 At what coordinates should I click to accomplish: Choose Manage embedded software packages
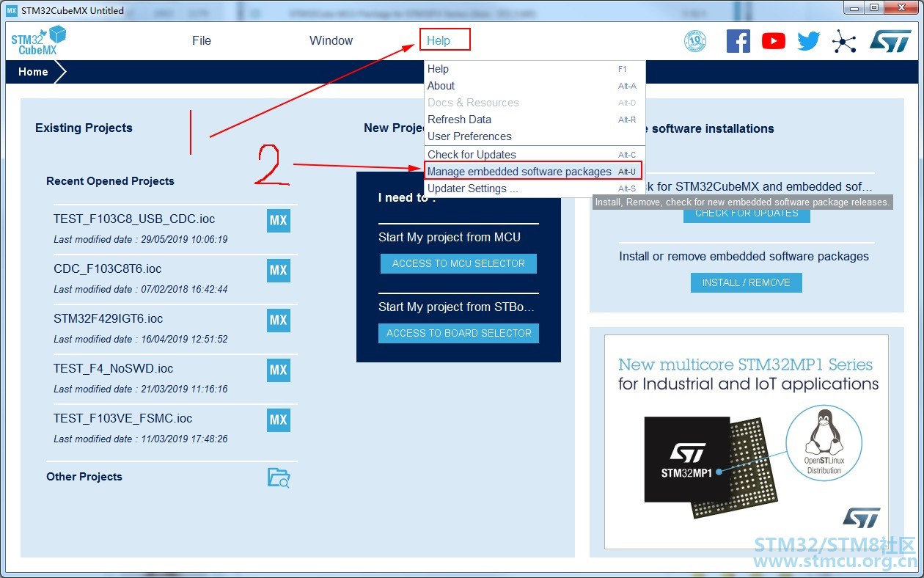click(533, 172)
